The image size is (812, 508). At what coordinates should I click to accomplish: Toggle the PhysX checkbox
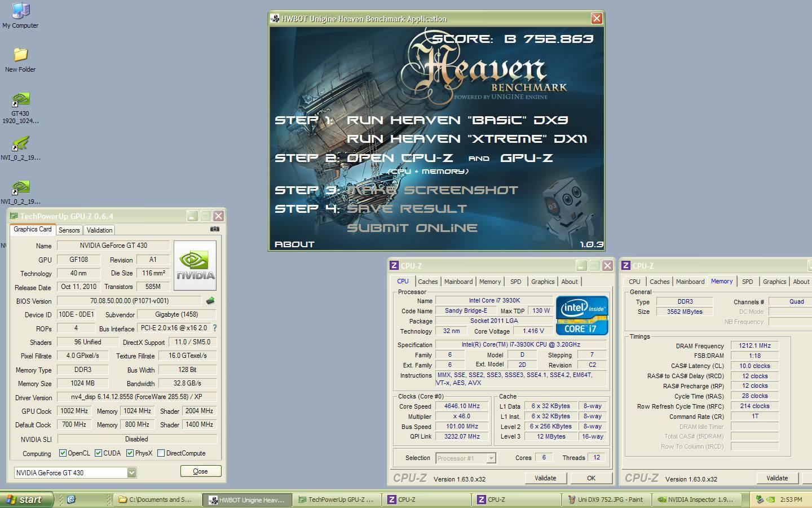click(x=130, y=453)
